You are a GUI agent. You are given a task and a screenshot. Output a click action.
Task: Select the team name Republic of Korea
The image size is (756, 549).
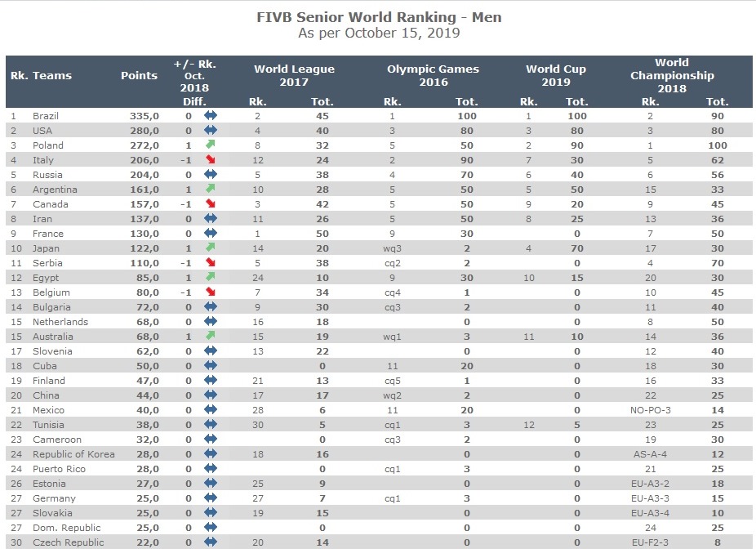click(x=73, y=454)
